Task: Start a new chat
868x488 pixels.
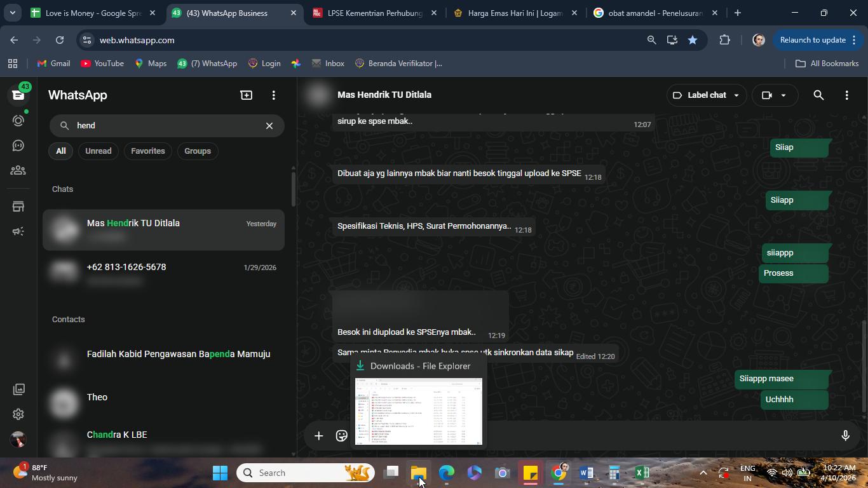Action: (246, 95)
